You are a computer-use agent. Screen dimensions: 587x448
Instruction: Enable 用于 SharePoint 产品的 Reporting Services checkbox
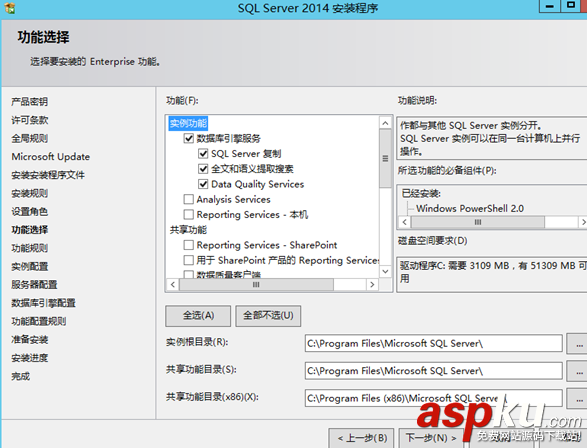point(188,260)
